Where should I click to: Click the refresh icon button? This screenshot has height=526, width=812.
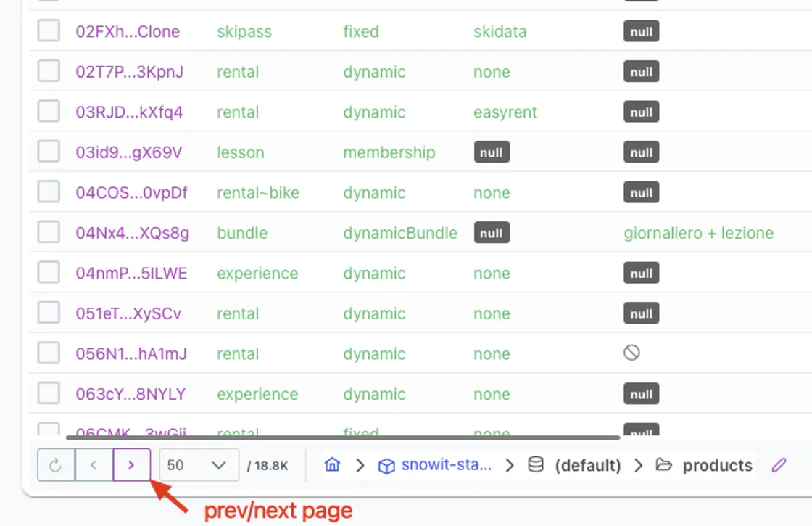[56, 465]
